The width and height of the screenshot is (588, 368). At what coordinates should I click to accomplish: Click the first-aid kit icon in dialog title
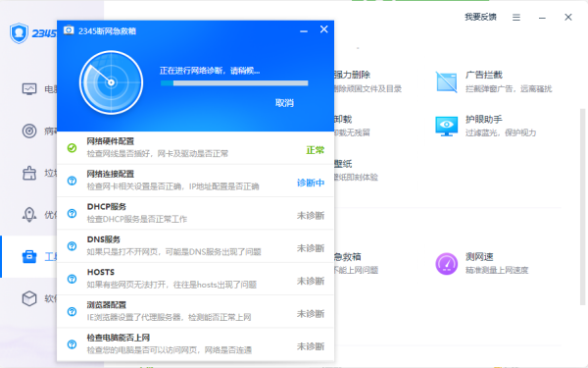[69, 30]
